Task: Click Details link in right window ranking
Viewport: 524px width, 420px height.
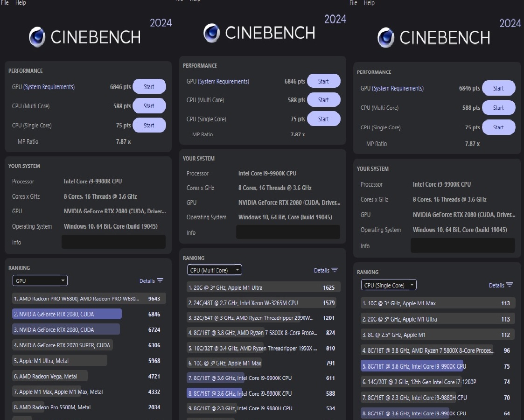Action: coord(496,285)
